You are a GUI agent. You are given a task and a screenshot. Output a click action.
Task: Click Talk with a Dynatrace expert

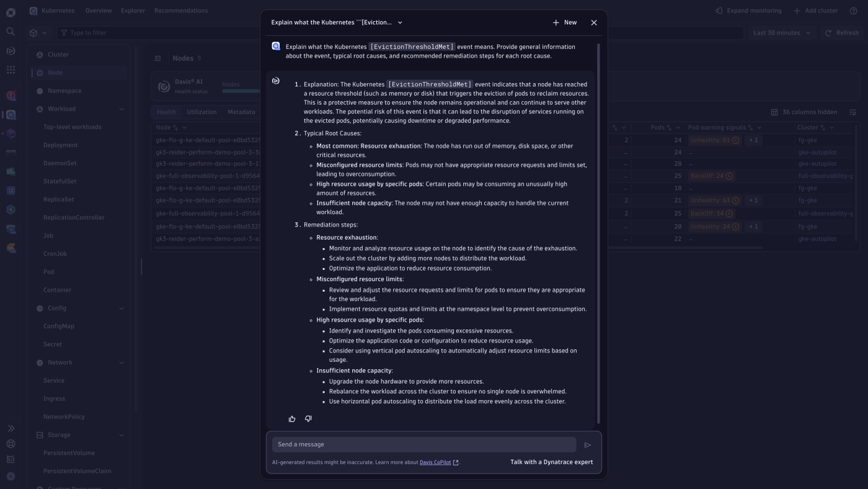[551, 462]
